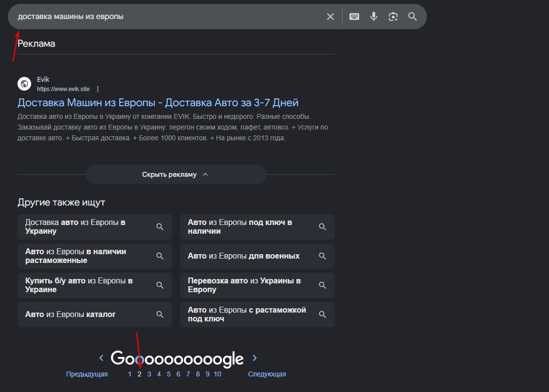Open results page 10
Image resolution: width=549 pixels, height=392 pixels.
click(218, 374)
